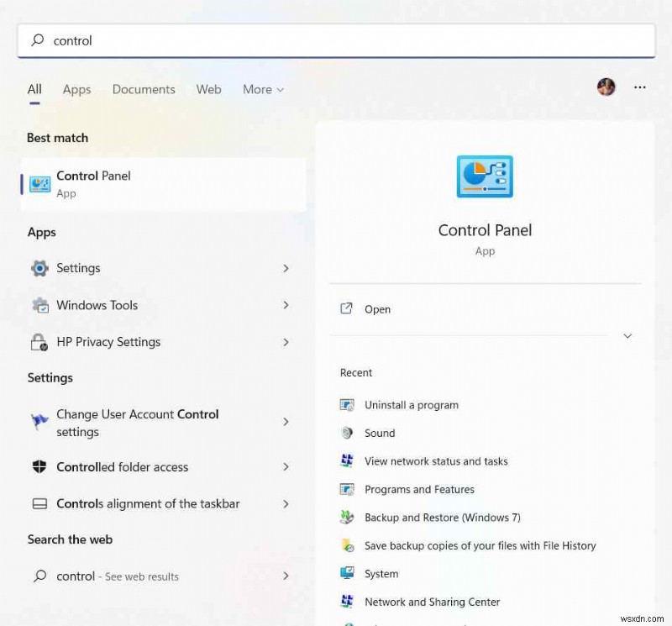Open System from the Recent list

point(383,573)
